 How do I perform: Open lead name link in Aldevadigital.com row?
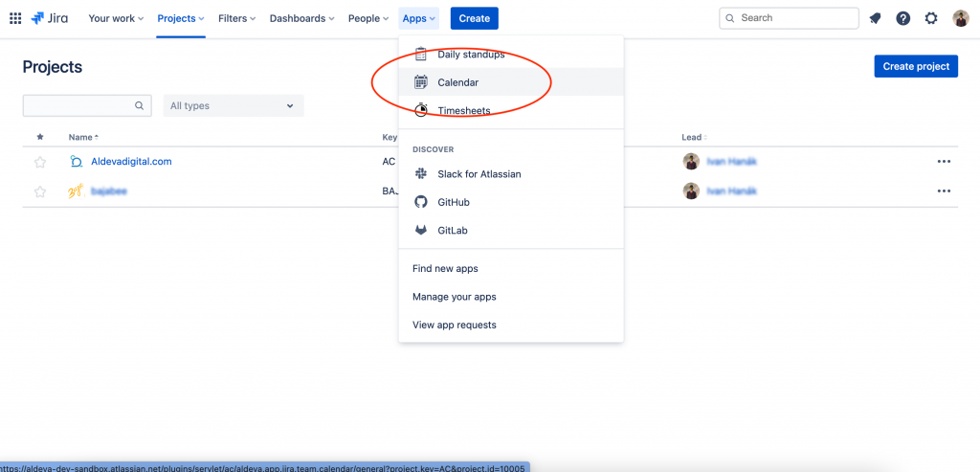tap(731, 161)
